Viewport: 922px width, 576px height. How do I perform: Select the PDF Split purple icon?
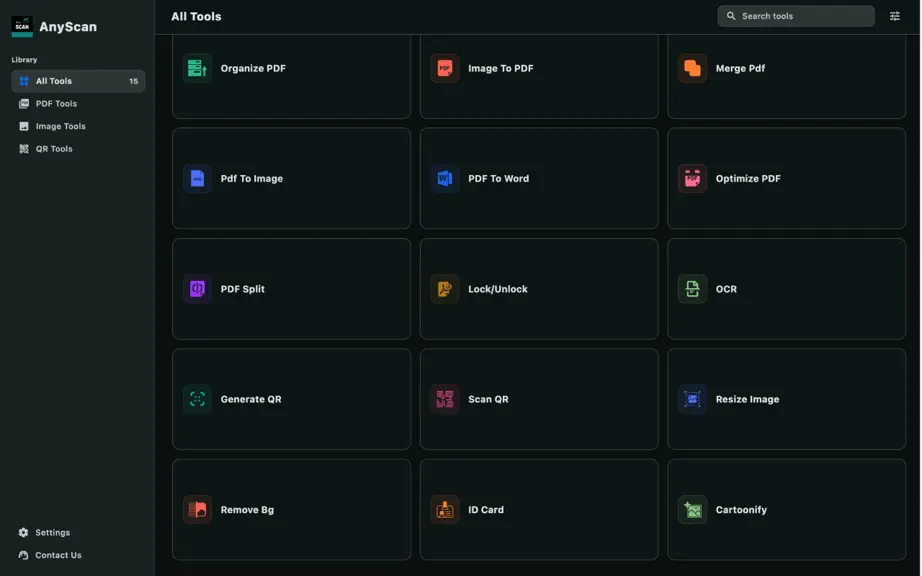pyautogui.click(x=197, y=289)
